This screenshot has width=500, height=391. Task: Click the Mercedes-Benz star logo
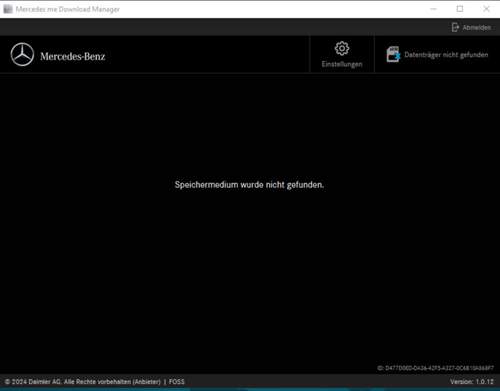coord(22,55)
